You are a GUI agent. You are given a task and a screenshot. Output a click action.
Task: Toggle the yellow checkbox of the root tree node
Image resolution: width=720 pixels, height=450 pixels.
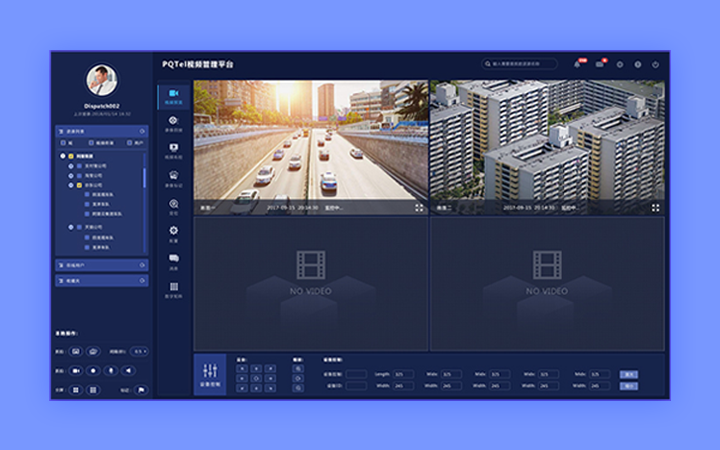(x=71, y=156)
